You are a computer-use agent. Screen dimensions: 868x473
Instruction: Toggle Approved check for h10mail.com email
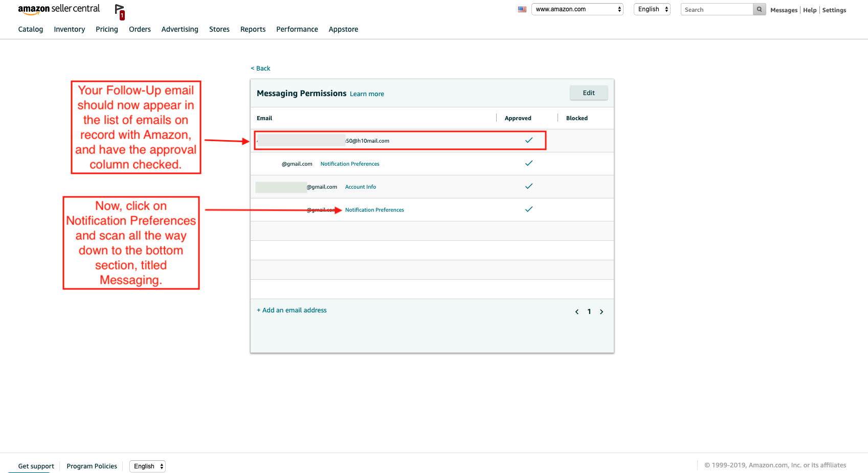click(x=529, y=140)
